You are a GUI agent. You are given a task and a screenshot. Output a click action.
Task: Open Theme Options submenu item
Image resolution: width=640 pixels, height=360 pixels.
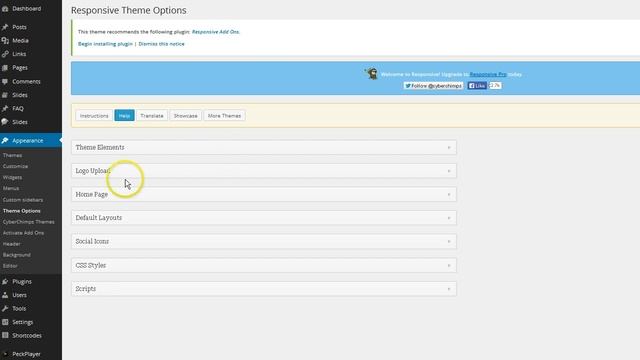[x=22, y=211]
